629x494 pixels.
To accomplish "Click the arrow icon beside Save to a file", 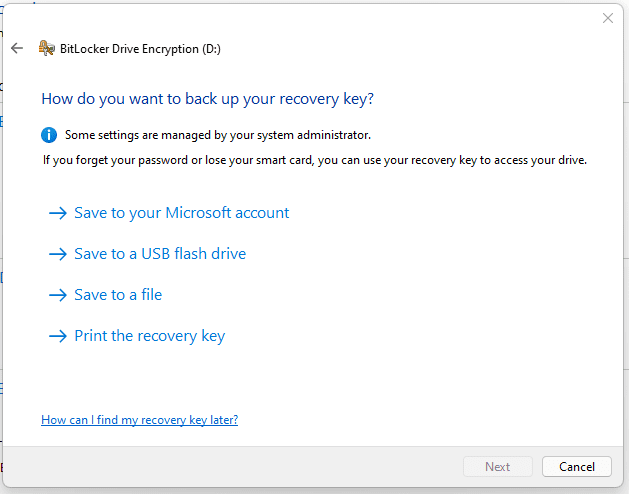I will click(57, 295).
